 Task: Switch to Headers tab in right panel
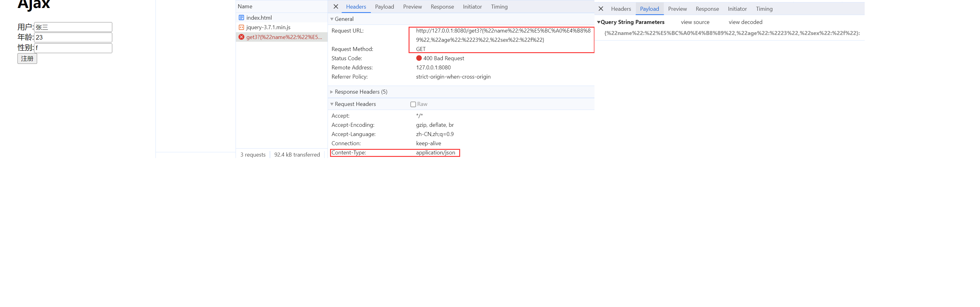pos(621,9)
